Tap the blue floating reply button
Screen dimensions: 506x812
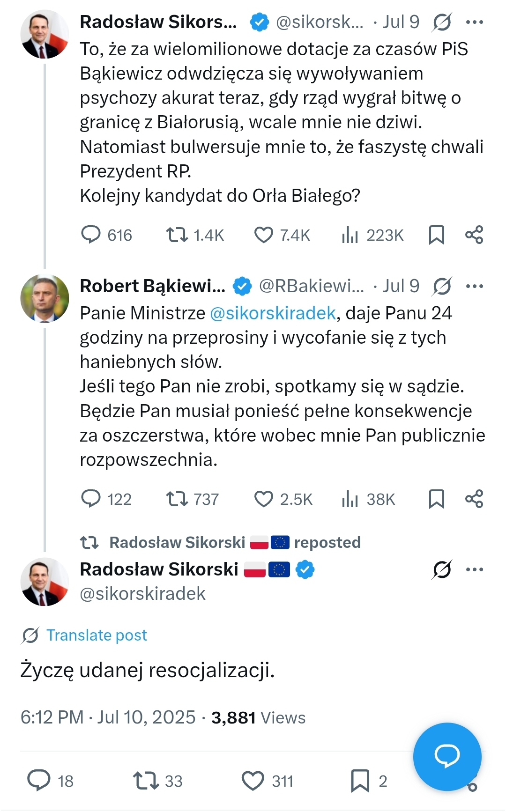[447, 756]
